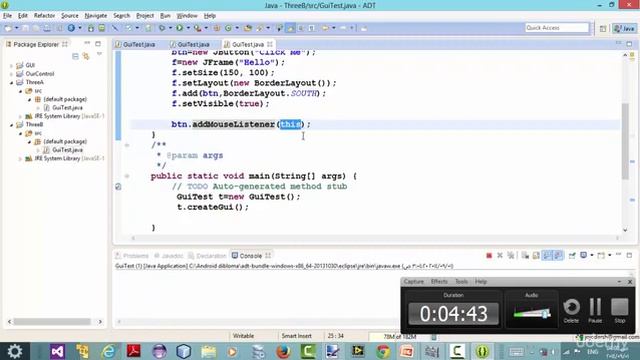640x360 pixels.
Task: Click the Save toolbar icon
Action: (x=26, y=28)
